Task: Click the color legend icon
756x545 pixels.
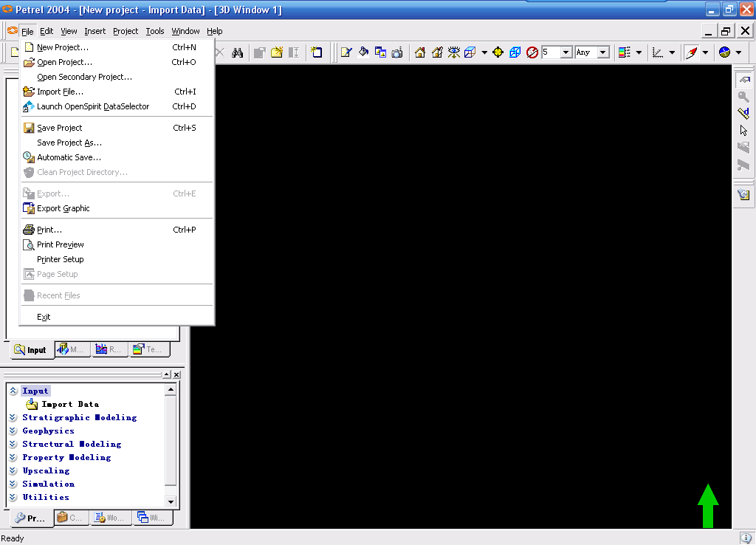Action: tap(625, 52)
